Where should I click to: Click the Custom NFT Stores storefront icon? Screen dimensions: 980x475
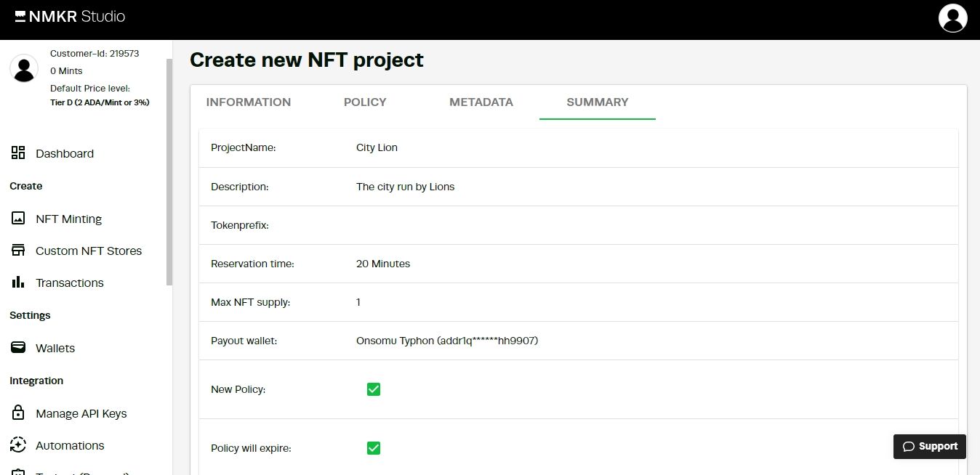(18, 251)
